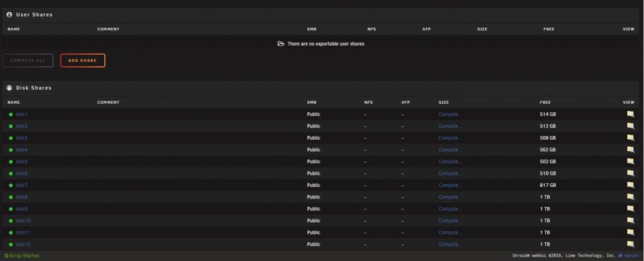This screenshot has width=644, height=261.
Task: Open disk12 share settings link
Action: [23, 244]
